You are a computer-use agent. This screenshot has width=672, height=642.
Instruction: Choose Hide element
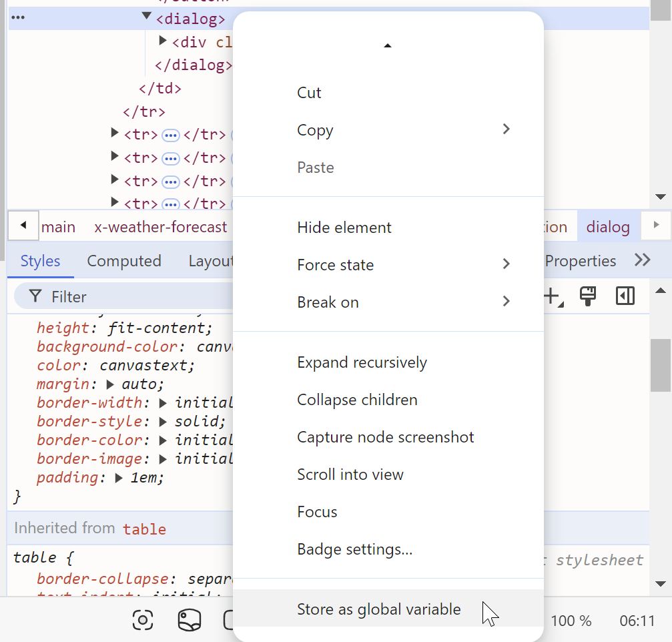click(388, 227)
